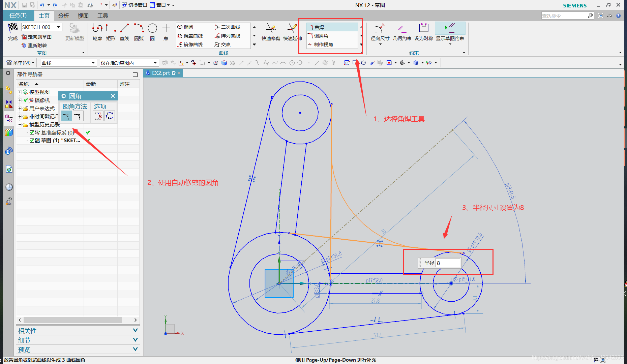Expand the User Expressions (用户表达式) node

(20, 108)
